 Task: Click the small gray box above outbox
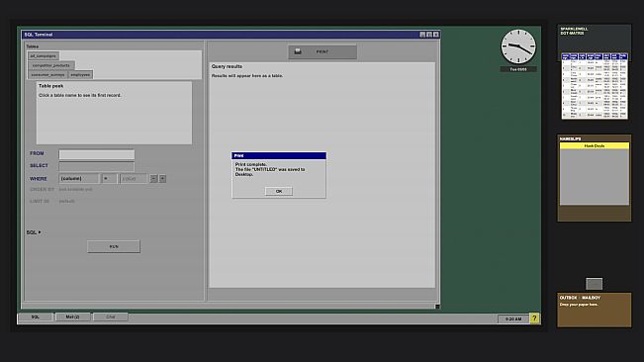pos(594,284)
